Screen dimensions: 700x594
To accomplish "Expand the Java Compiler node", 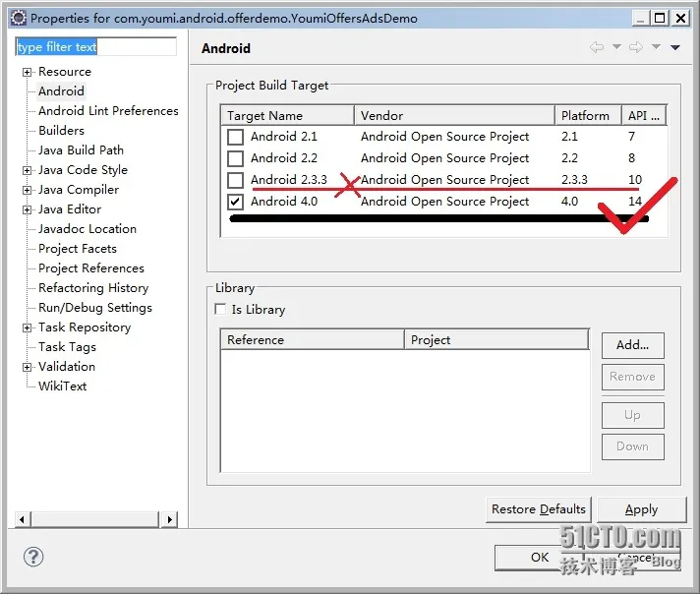I will (x=28, y=190).
